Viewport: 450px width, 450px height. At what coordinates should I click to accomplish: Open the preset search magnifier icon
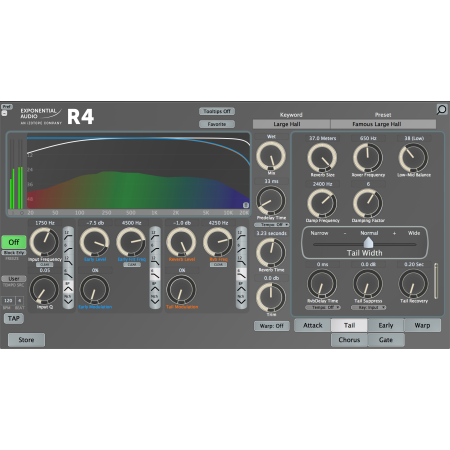[442, 109]
